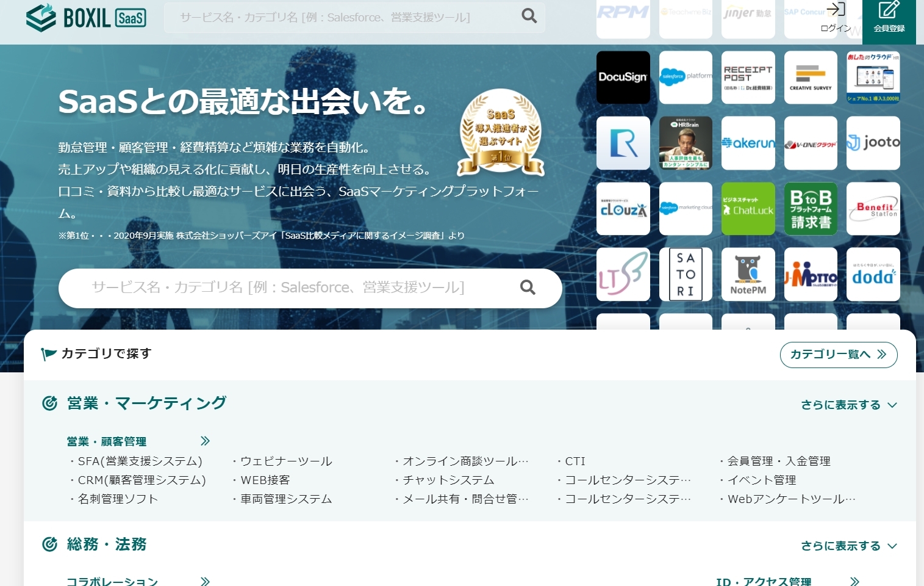This screenshot has height=586, width=924.
Task: Click the SaaS 第1位 award badge
Action: [x=501, y=132]
